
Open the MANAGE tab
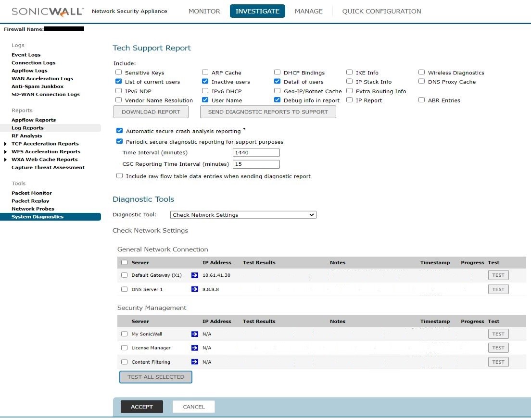[308, 11]
